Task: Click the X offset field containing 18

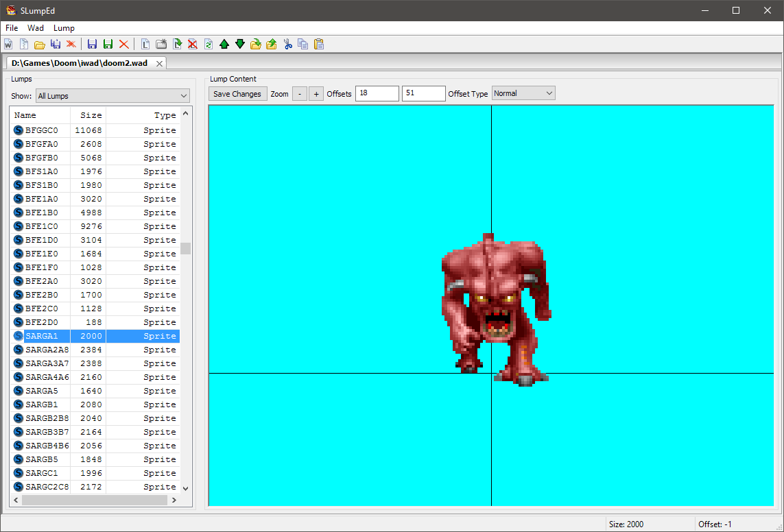Action: [x=377, y=94]
